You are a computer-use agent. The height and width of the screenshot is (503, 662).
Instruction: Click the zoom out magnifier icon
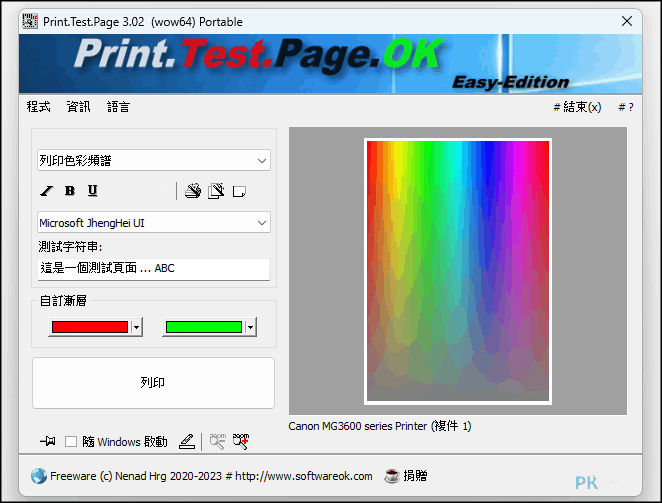pyautogui.click(x=218, y=442)
